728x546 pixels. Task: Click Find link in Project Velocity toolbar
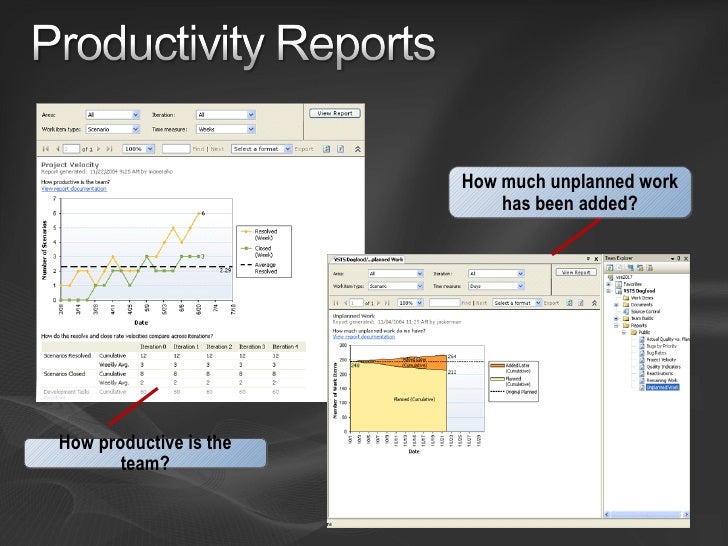coord(198,149)
